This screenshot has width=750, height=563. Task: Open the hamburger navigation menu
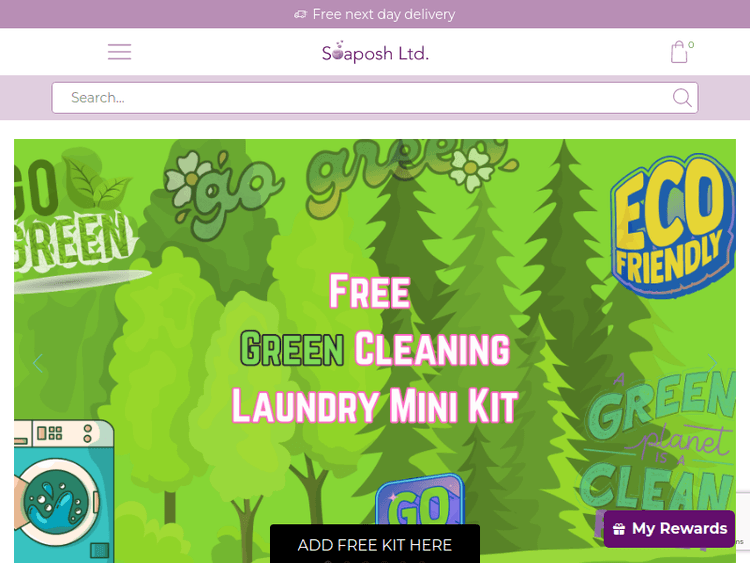click(x=119, y=52)
